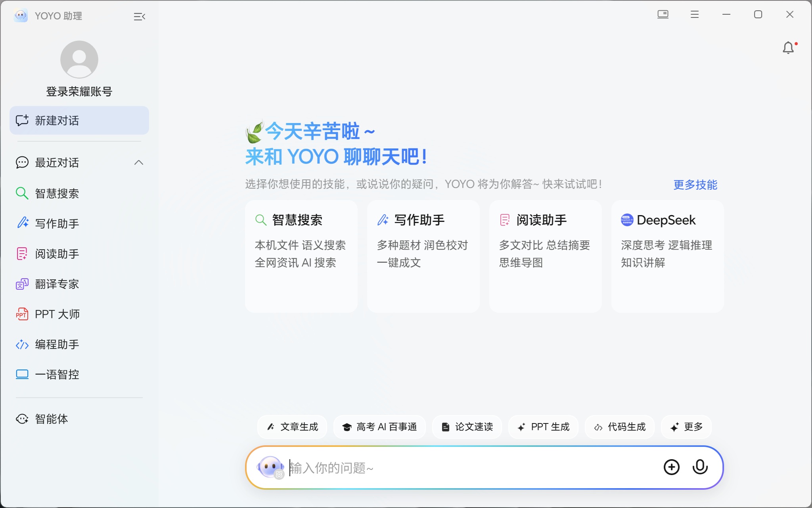
Task: Open 智能体 in the sidebar
Action: point(79,419)
